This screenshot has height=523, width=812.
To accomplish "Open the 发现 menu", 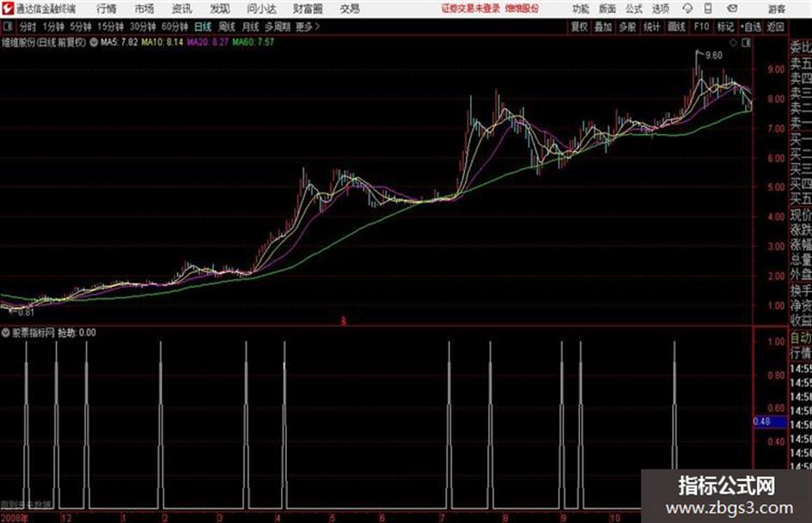I will (x=220, y=9).
